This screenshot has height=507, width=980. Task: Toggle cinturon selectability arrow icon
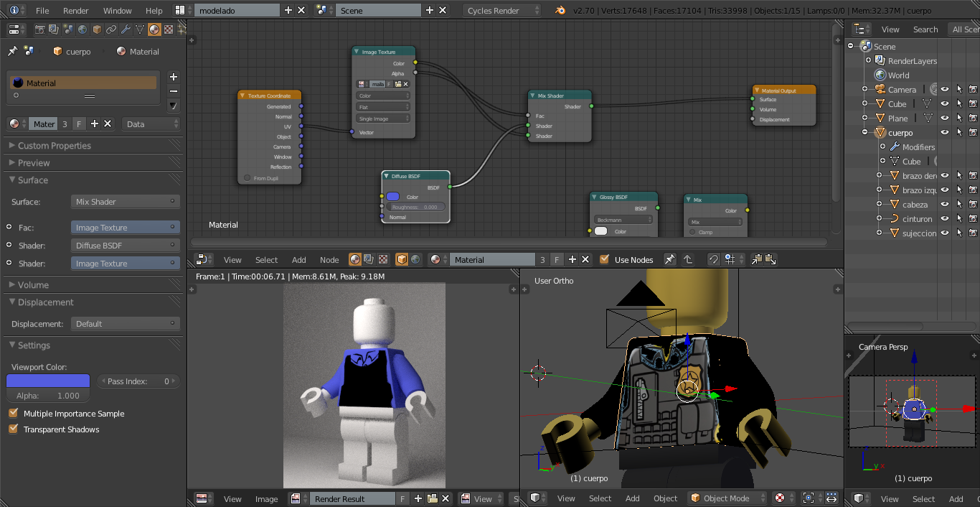pos(959,219)
